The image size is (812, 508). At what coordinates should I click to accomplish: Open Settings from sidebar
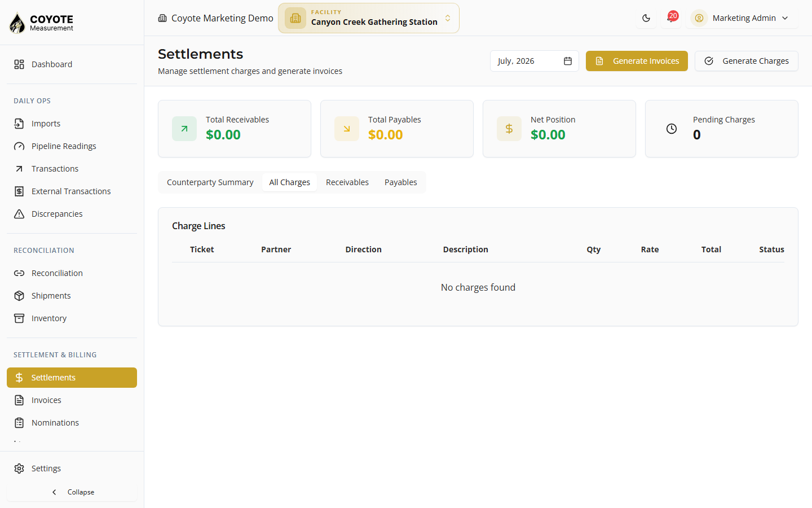[x=72, y=468]
